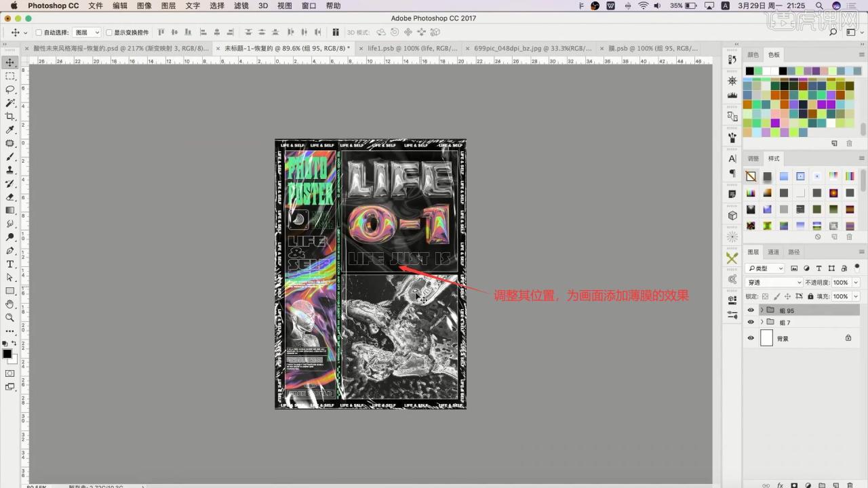Switch to the 颜色 panel tab
Viewport: 868px width, 488px height.
click(753, 54)
